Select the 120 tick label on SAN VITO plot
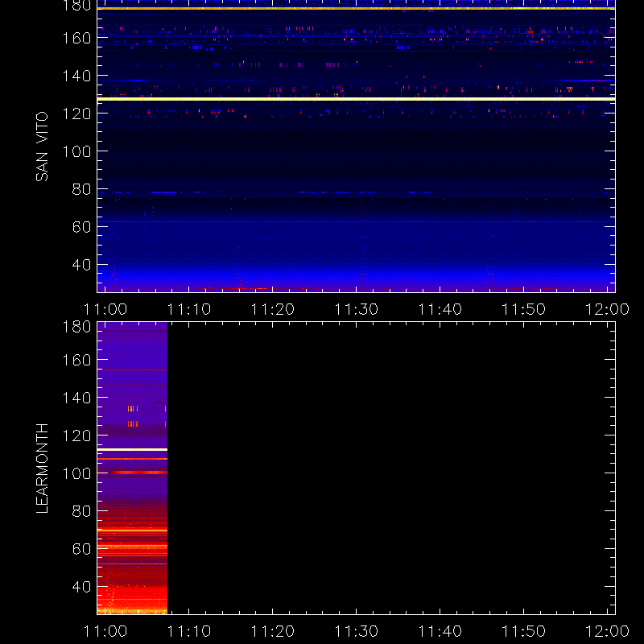The image size is (644, 644). click(x=76, y=114)
